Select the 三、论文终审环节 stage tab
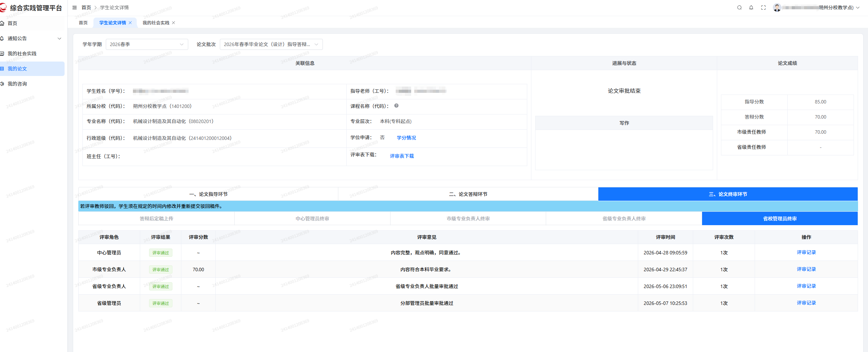The height and width of the screenshot is (352, 868). point(728,194)
